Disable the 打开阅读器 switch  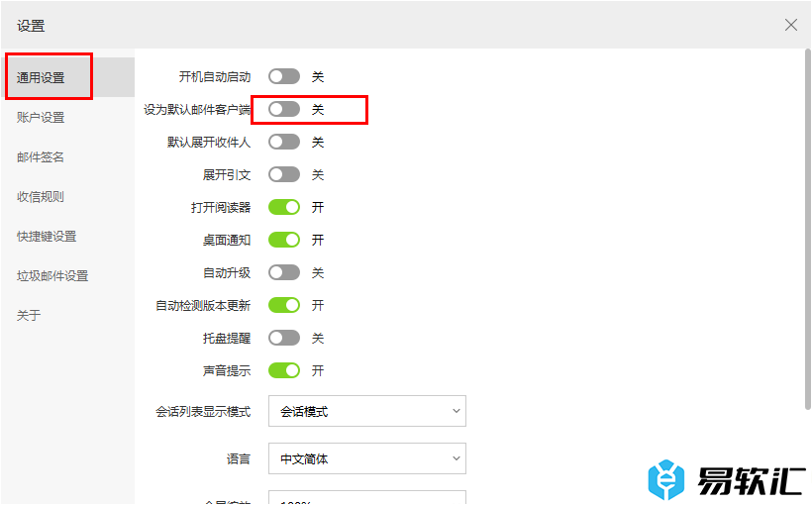284,207
